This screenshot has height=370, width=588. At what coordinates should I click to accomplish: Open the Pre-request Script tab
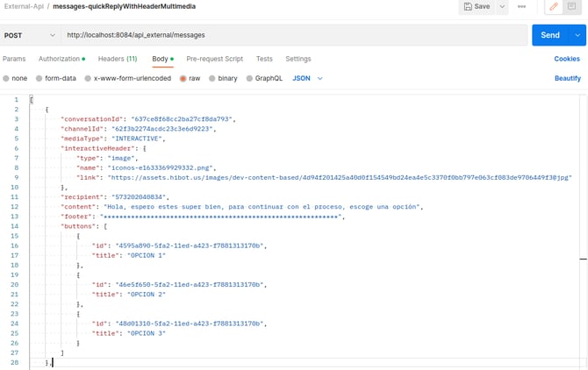click(214, 59)
